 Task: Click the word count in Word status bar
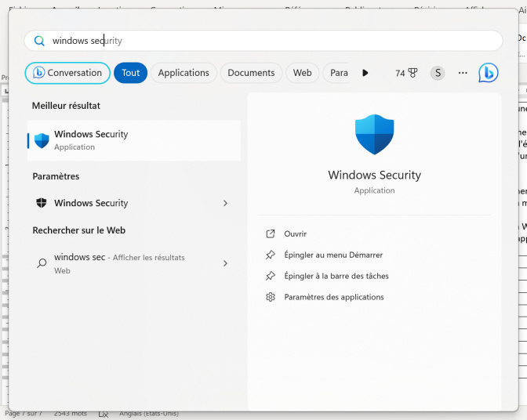[x=71, y=414]
